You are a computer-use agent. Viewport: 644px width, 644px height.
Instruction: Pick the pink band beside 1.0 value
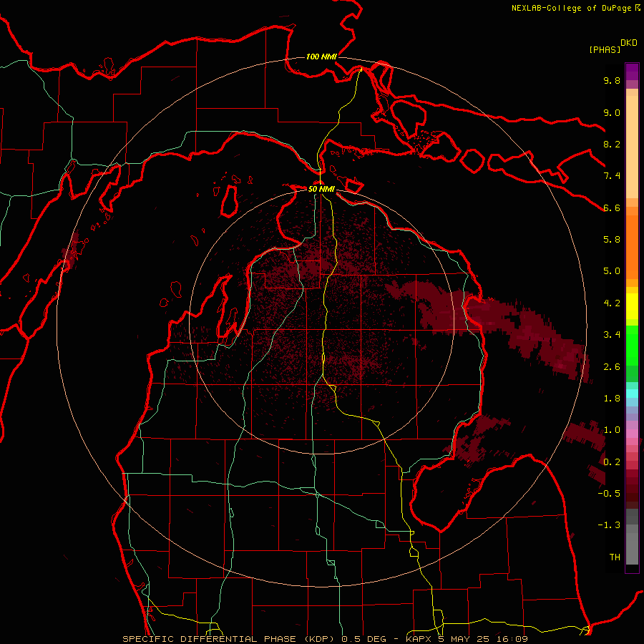coord(632,433)
